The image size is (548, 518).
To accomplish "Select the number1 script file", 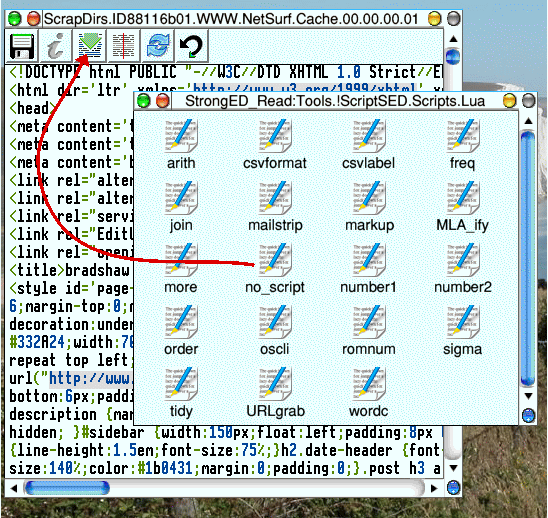I will pos(369,269).
